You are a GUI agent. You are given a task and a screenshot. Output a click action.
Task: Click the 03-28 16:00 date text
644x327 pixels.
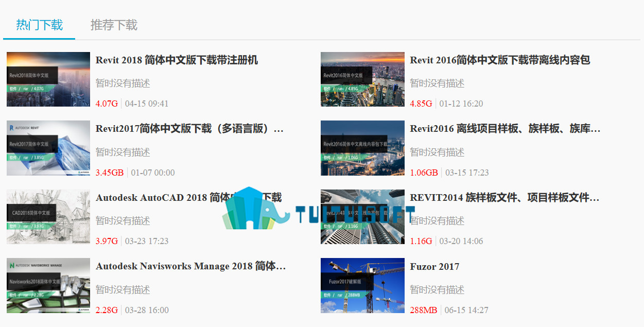pyautogui.click(x=147, y=310)
